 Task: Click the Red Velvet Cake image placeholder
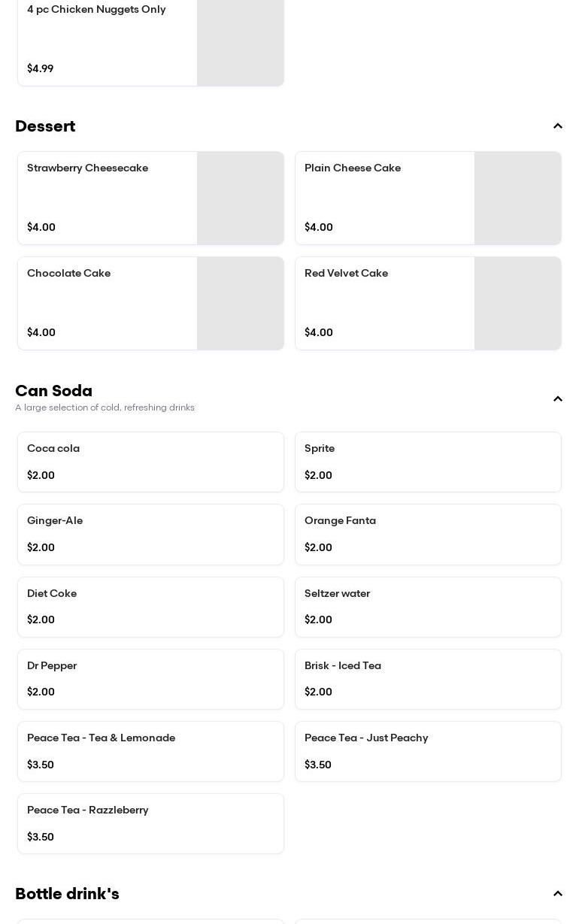coord(517,303)
